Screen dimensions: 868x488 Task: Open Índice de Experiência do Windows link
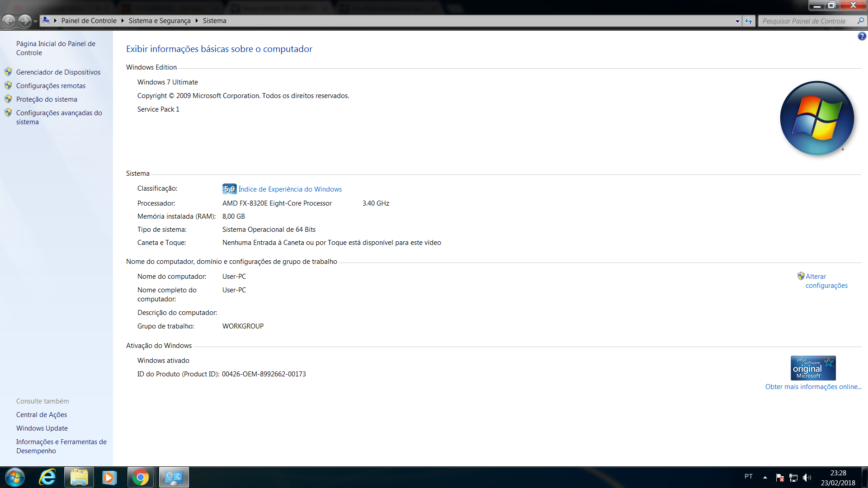coord(290,189)
